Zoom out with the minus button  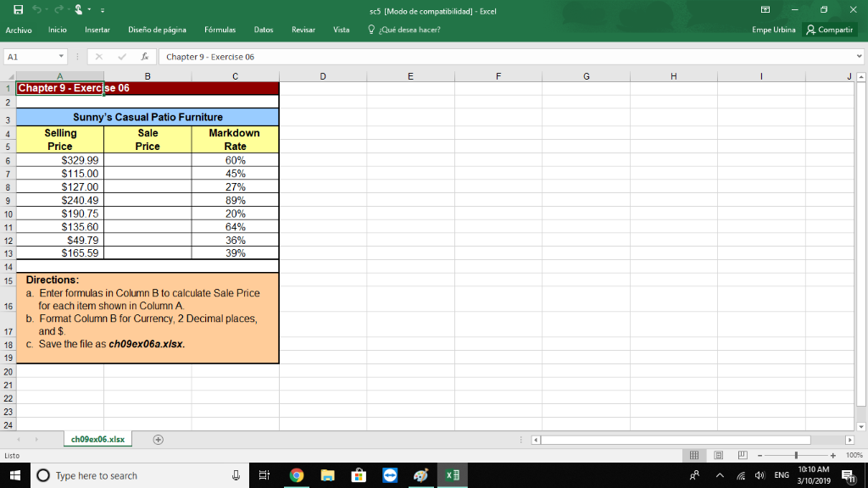click(x=760, y=455)
